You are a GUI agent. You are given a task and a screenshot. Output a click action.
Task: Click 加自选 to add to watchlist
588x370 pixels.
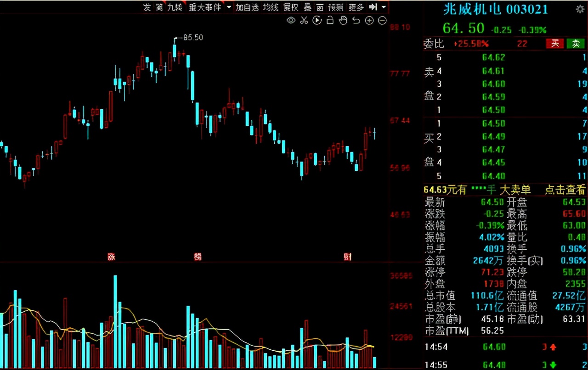pyautogui.click(x=247, y=7)
